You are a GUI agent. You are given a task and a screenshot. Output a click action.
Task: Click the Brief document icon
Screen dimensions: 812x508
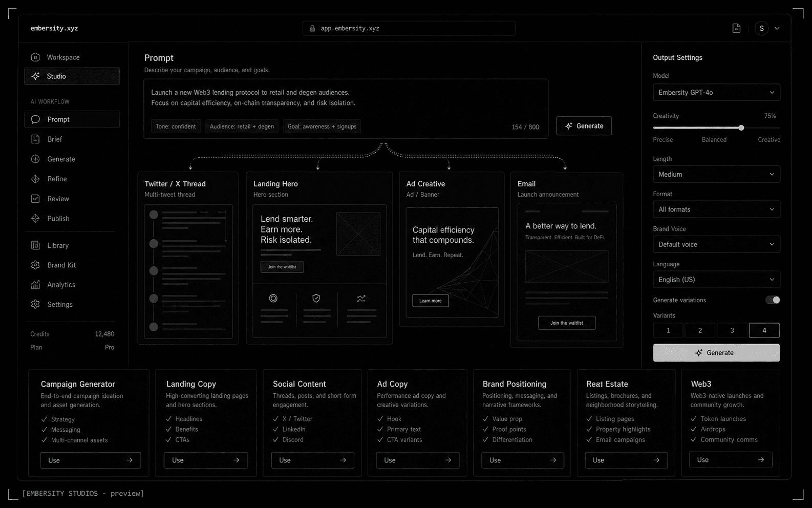click(35, 139)
